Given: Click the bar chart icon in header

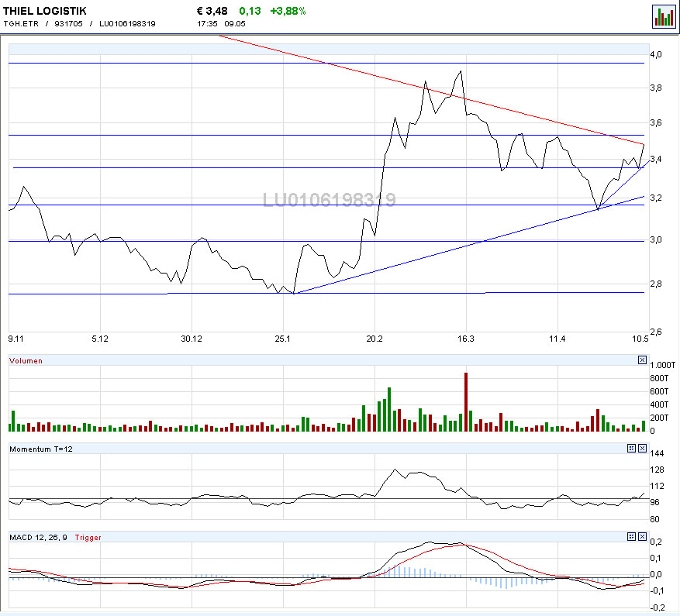Looking at the screenshot, I should (x=664, y=16).
